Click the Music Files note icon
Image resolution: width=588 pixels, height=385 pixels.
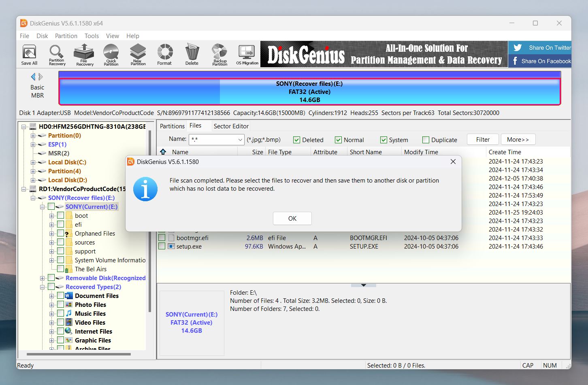coord(68,313)
